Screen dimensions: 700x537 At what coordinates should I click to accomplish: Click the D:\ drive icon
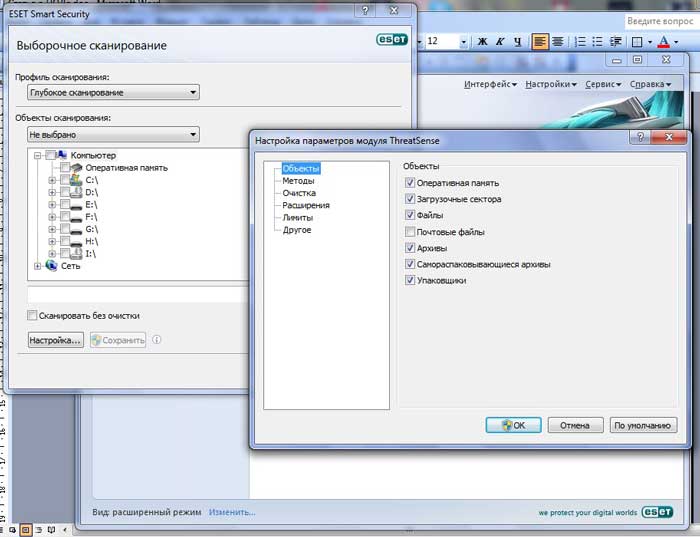click(x=76, y=192)
